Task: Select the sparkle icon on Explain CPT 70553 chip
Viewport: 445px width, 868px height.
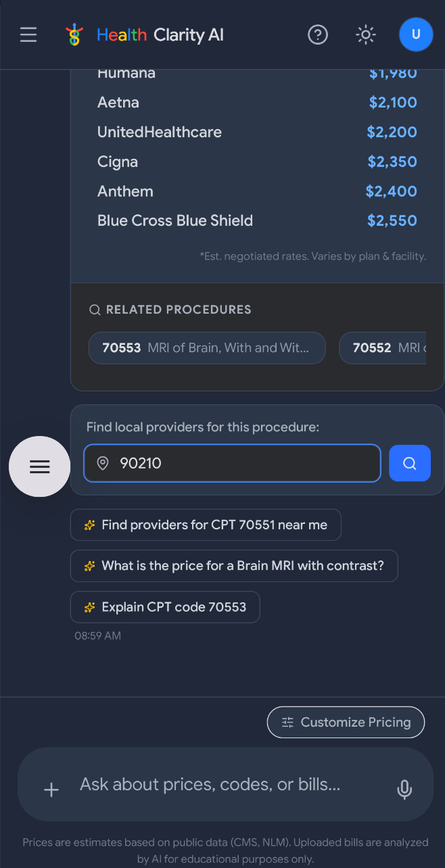Action: click(x=89, y=607)
